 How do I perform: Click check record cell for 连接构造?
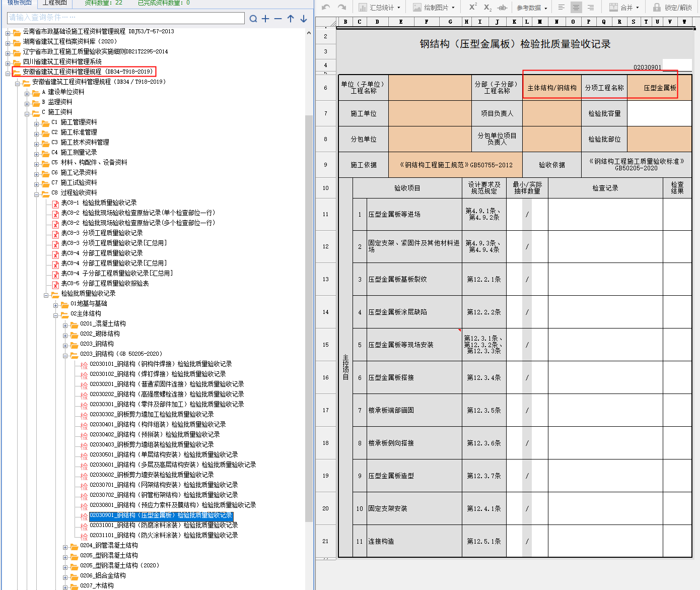pos(605,541)
